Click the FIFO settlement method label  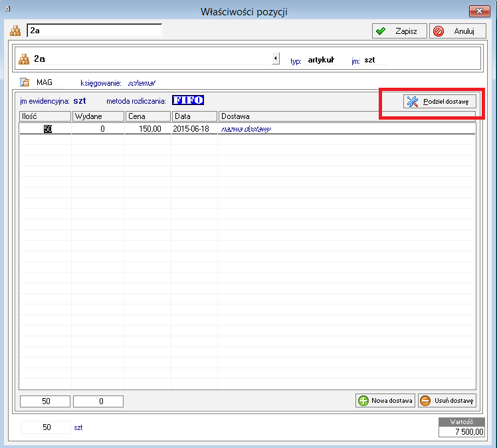point(187,100)
